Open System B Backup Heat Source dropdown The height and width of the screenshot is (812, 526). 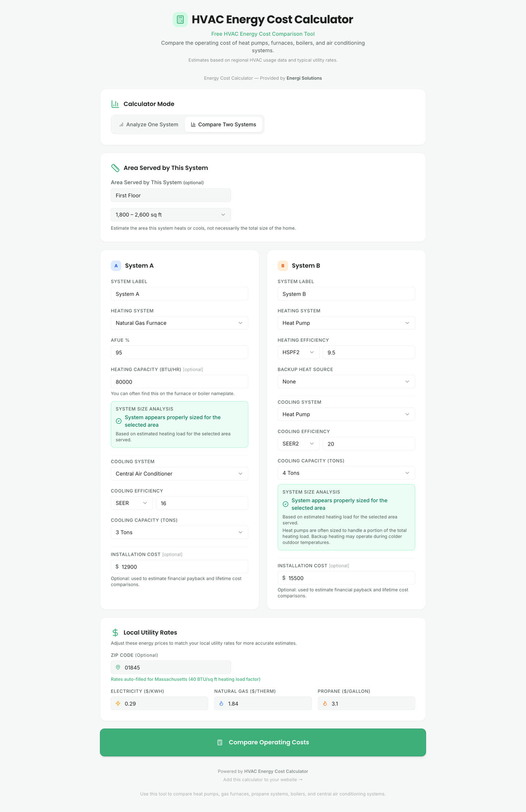346,382
